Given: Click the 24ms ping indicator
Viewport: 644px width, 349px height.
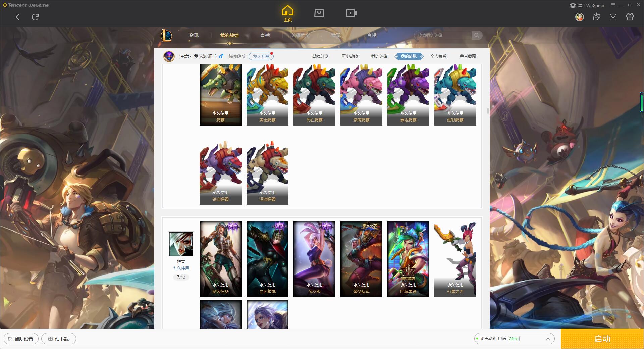Looking at the screenshot, I should click(514, 339).
